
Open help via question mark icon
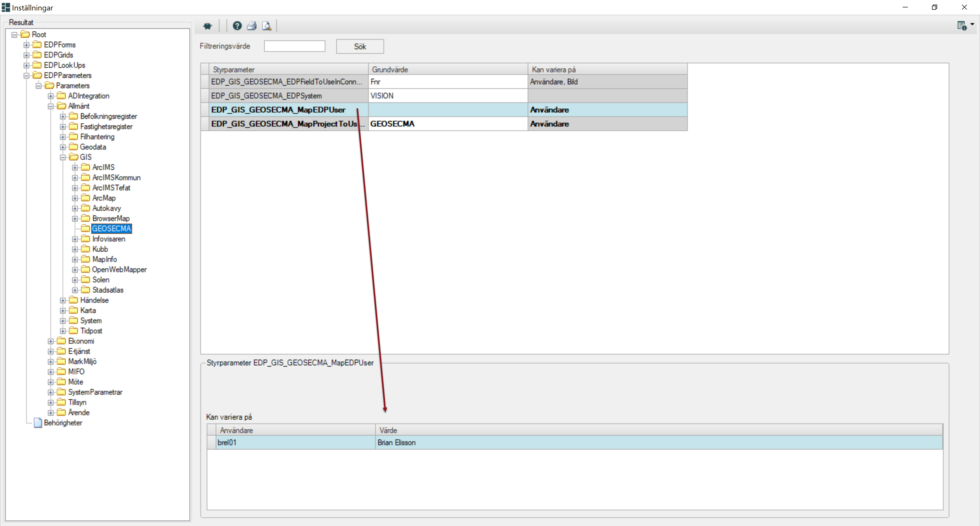(x=237, y=26)
